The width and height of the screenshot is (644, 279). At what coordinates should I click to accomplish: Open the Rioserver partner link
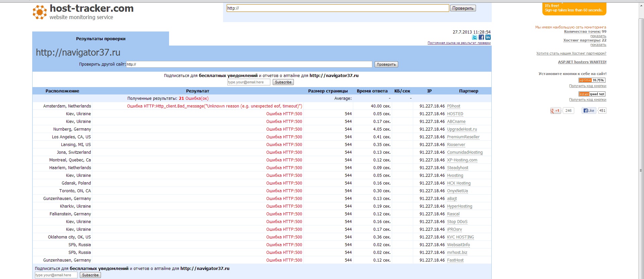point(456,145)
